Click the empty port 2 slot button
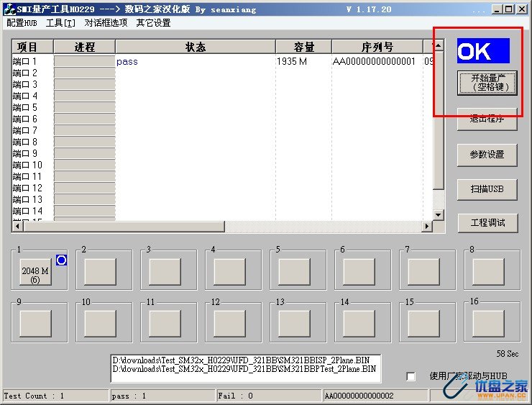 tap(100, 271)
